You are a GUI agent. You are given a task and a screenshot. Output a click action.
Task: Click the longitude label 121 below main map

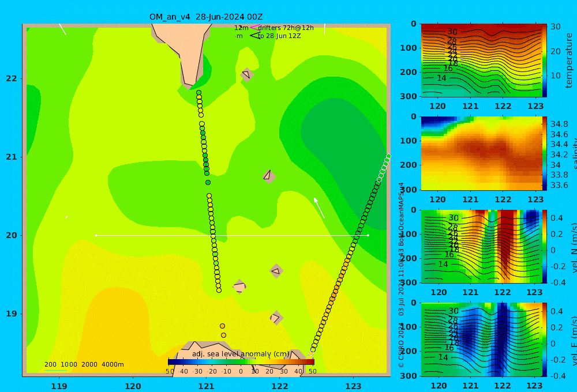coord(207,386)
